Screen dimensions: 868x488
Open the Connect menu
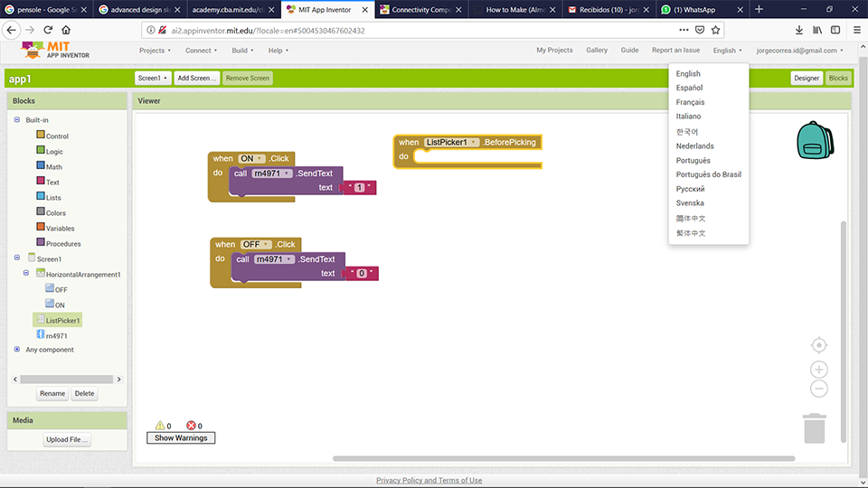click(201, 51)
